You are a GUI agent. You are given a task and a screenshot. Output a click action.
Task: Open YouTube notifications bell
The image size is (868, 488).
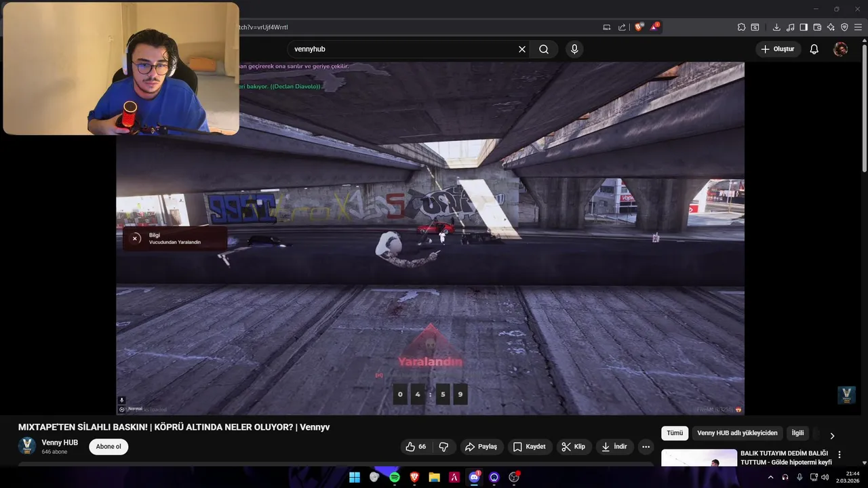click(x=814, y=49)
